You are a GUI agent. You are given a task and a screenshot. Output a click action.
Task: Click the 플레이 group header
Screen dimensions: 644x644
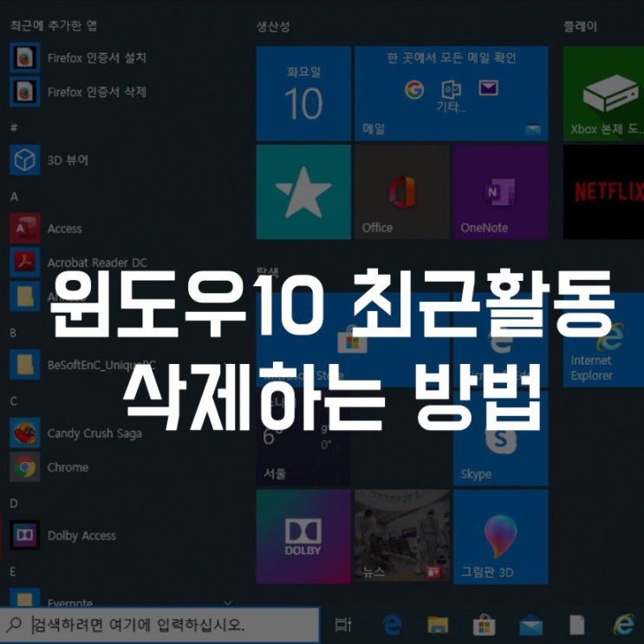[580, 27]
